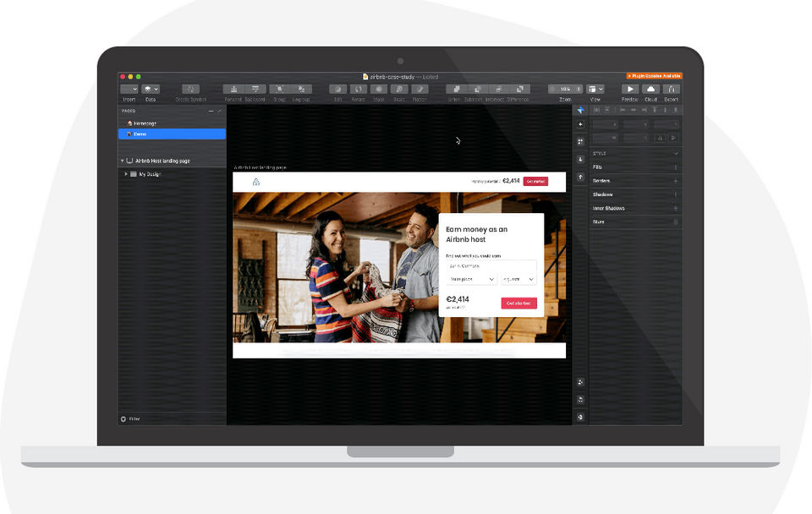The height and width of the screenshot is (514, 812).
Task: Open the View dropdown in toolbar
Action: (x=595, y=89)
